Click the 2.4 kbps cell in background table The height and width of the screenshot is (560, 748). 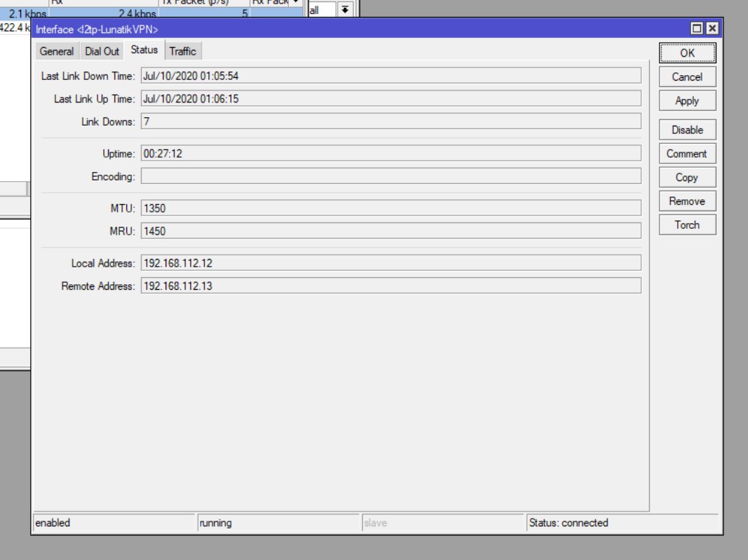click(105, 13)
